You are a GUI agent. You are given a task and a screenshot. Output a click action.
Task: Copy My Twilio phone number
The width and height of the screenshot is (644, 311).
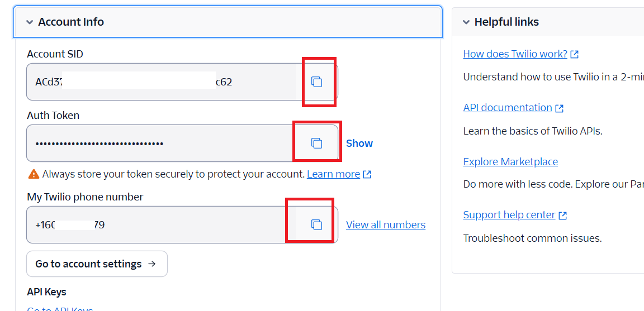coord(316,225)
